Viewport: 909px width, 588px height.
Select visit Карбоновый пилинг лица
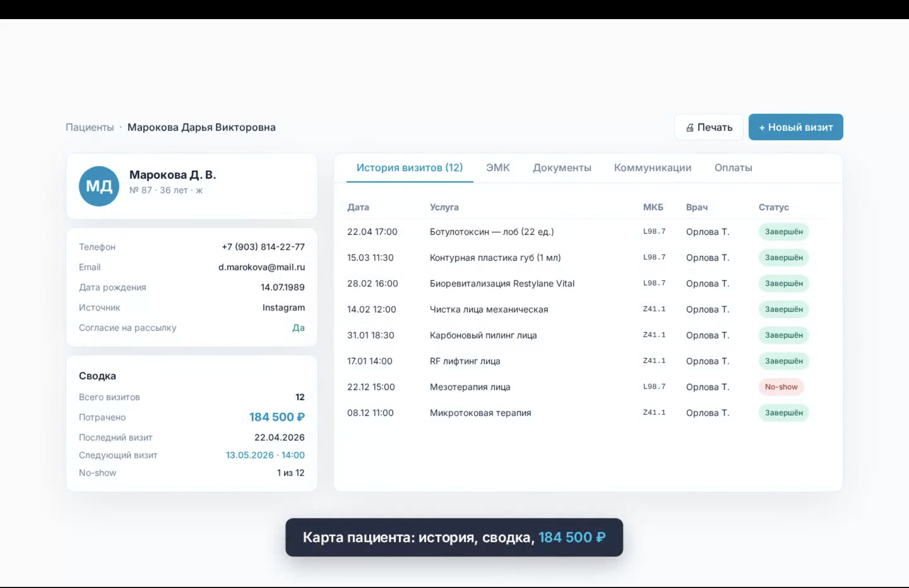[587, 335]
